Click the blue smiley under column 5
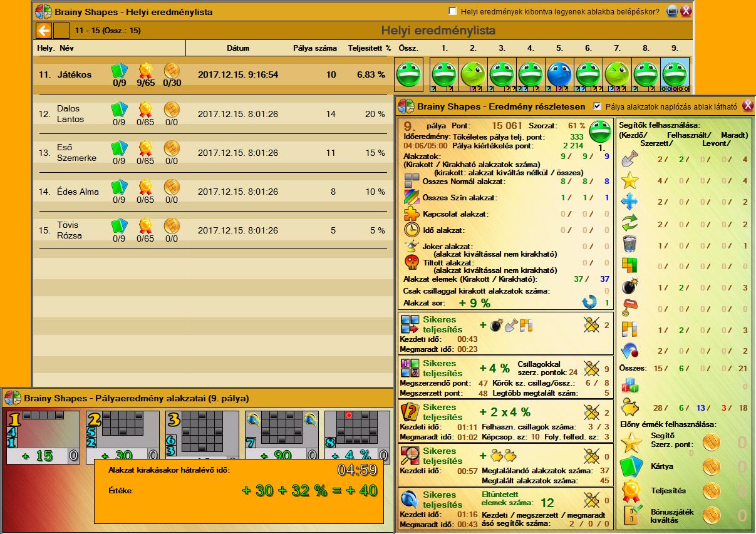Image resolution: width=756 pixels, height=534 pixels. 559,74
